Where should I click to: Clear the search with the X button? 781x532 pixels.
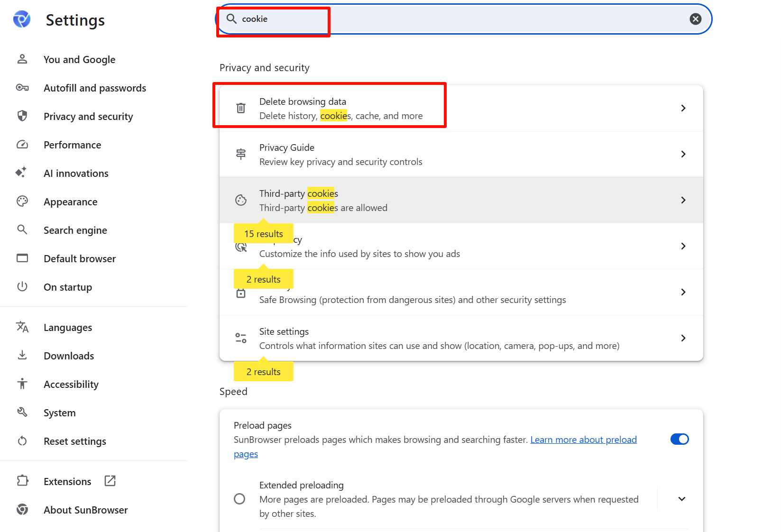tap(695, 19)
